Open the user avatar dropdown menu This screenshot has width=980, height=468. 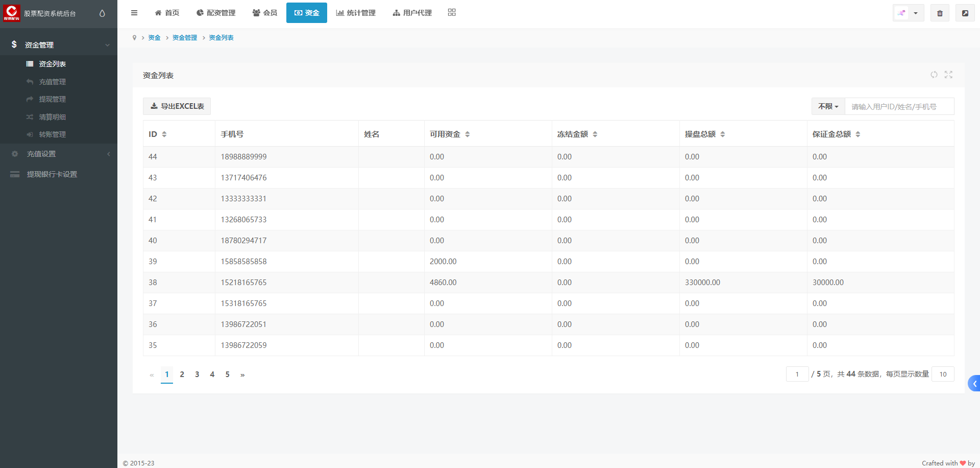pos(908,13)
